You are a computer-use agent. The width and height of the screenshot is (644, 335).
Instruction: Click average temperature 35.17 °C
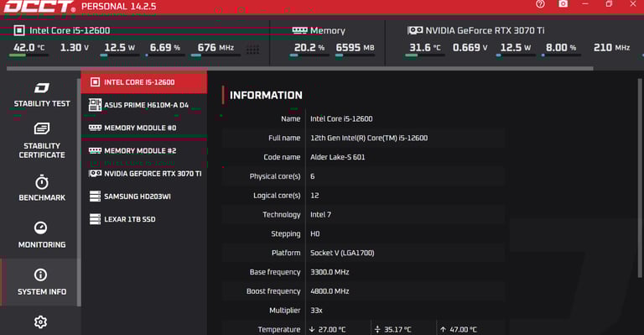[x=397, y=330]
